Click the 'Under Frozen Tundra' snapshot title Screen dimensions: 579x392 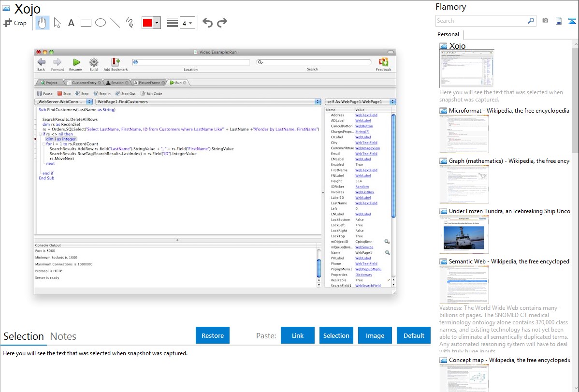[509, 211]
